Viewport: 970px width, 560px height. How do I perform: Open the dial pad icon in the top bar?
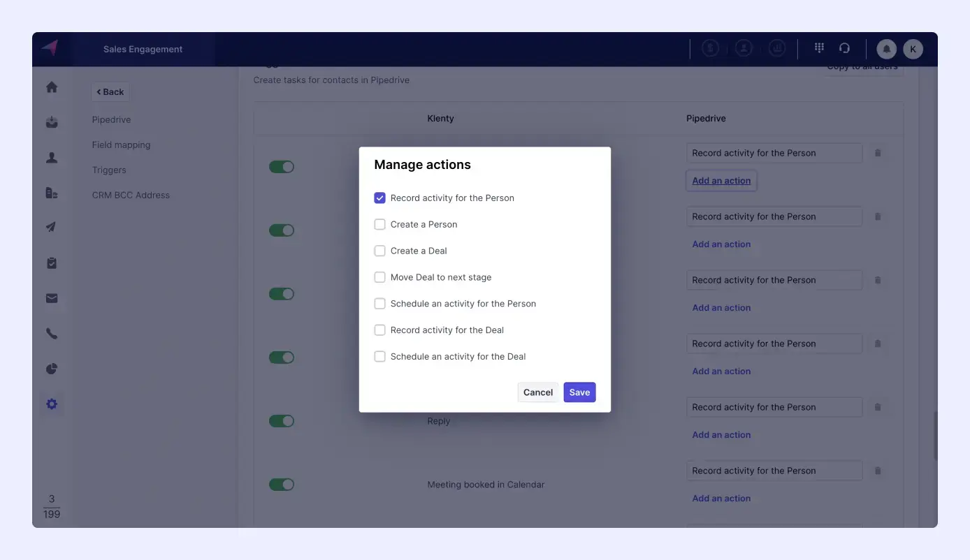[x=819, y=48]
